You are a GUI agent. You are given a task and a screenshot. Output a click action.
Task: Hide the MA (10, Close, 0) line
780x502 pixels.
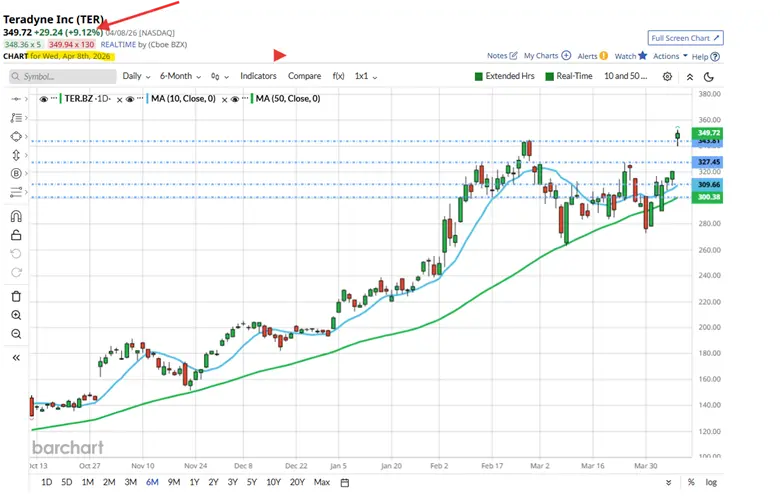coord(130,99)
